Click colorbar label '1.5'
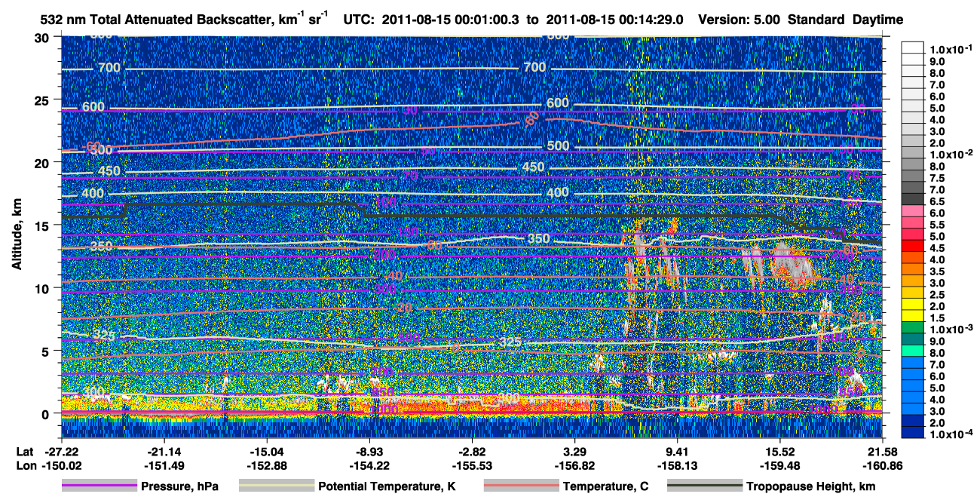This screenshot has width=980, height=503. tap(939, 317)
